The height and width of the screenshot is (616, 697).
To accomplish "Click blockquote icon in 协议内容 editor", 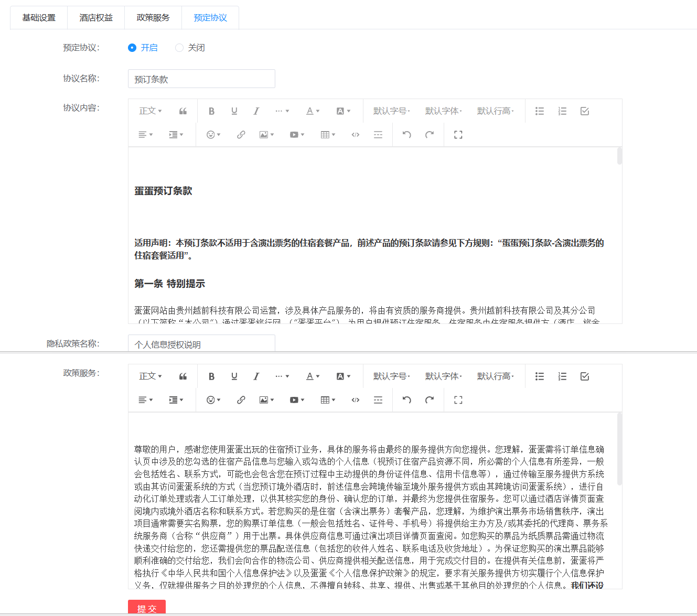I will tap(183, 111).
